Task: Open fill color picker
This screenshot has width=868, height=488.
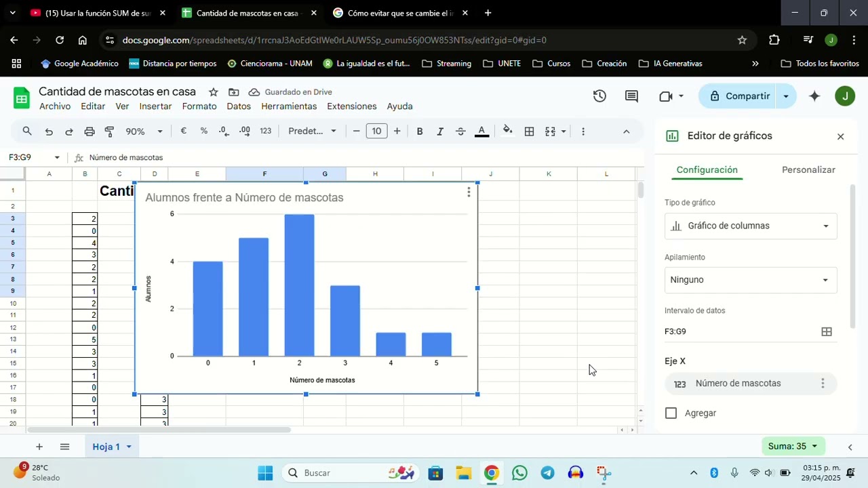Action: pos(507,131)
